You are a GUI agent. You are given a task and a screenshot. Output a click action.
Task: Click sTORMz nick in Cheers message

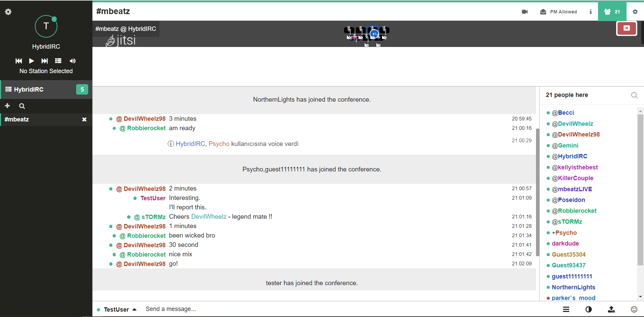click(153, 217)
